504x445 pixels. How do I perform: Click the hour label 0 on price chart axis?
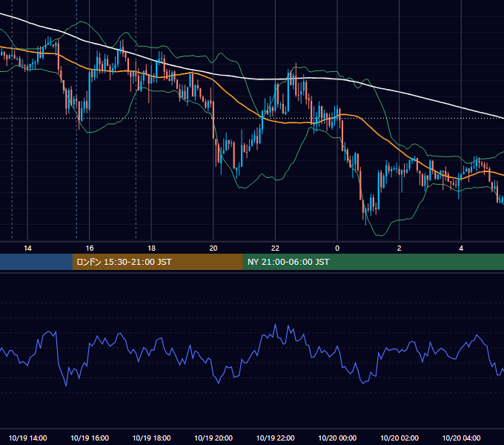[337, 248]
